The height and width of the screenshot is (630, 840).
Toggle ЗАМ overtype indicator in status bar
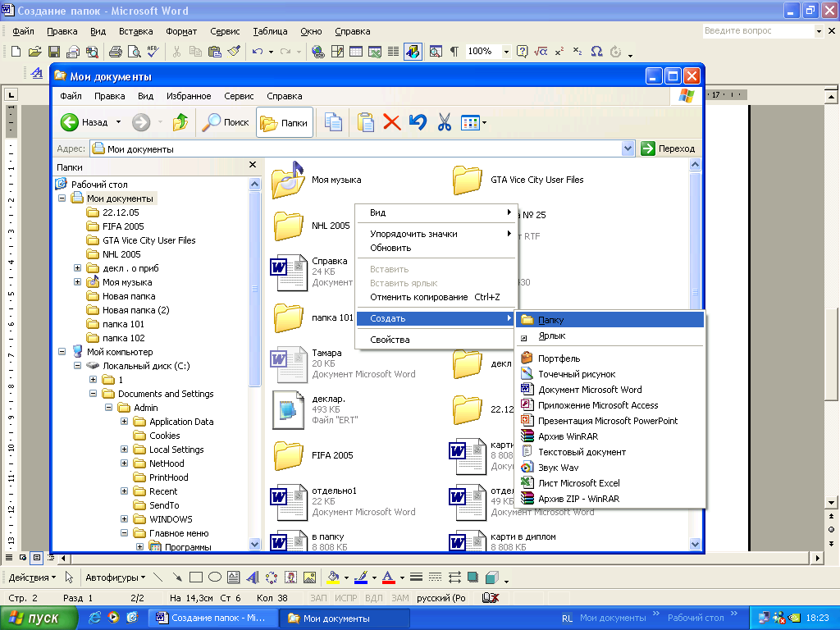point(399,598)
